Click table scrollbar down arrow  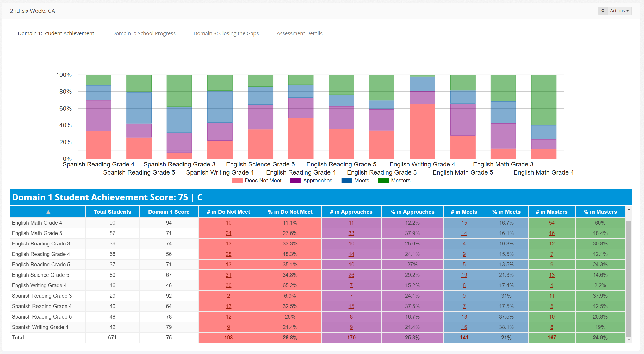629,340
